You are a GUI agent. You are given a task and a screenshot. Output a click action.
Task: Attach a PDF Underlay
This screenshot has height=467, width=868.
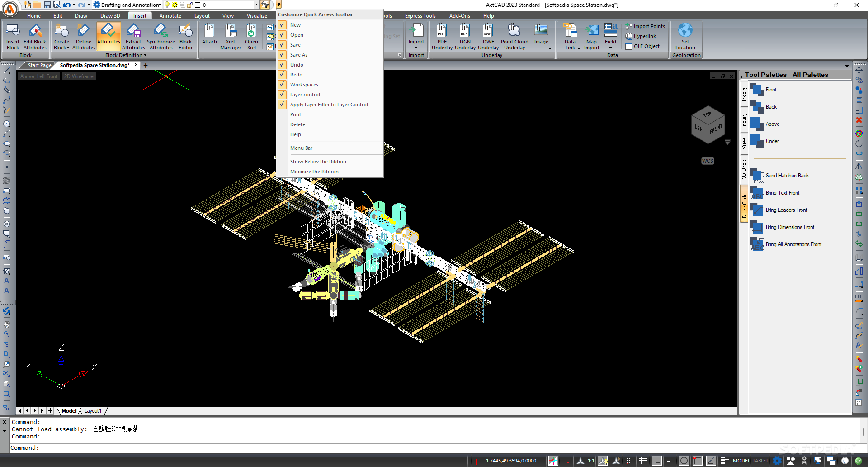pos(442,36)
